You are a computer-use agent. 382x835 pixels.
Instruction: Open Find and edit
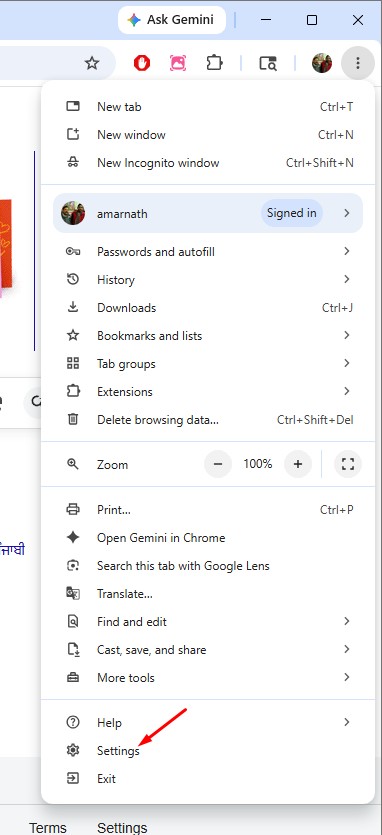[x=208, y=621]
